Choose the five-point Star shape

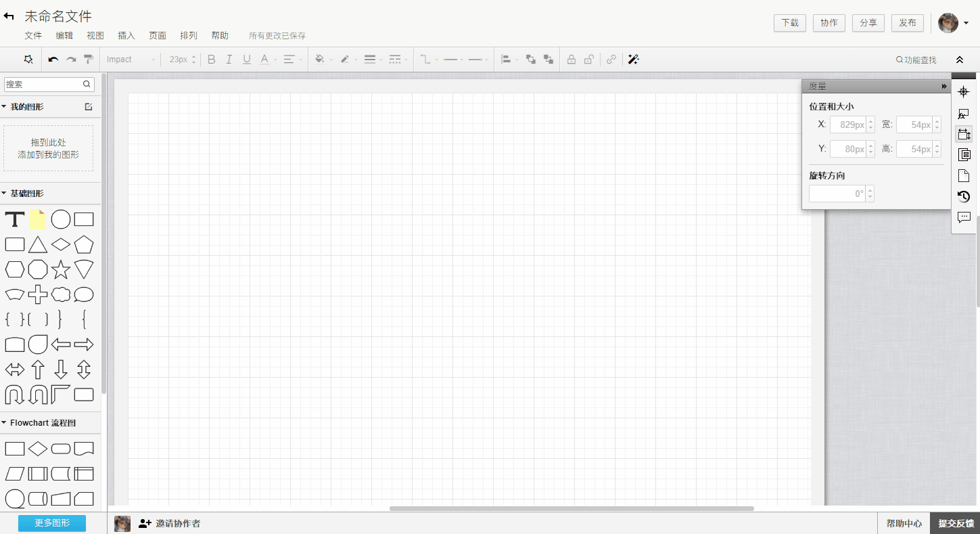click(61, 269)
